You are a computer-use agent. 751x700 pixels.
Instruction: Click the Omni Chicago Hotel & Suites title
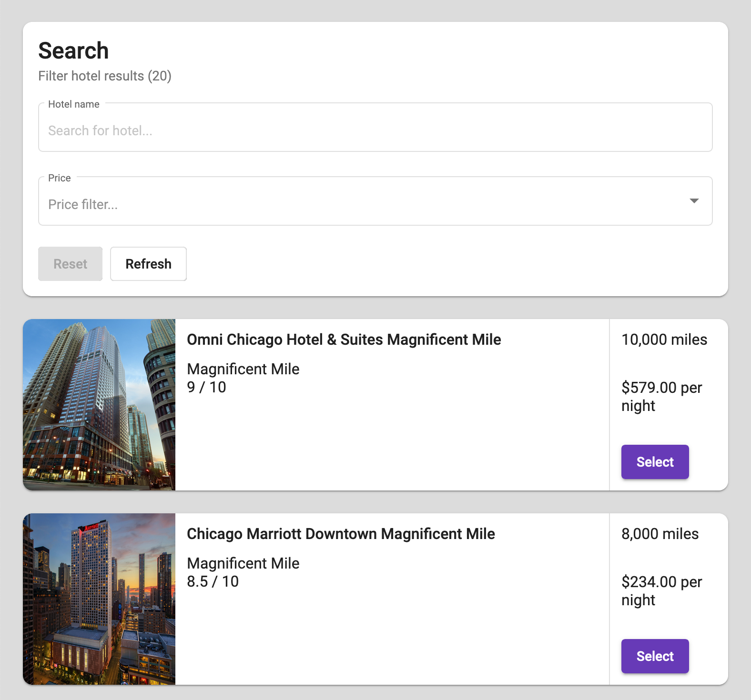coord(344,340)
